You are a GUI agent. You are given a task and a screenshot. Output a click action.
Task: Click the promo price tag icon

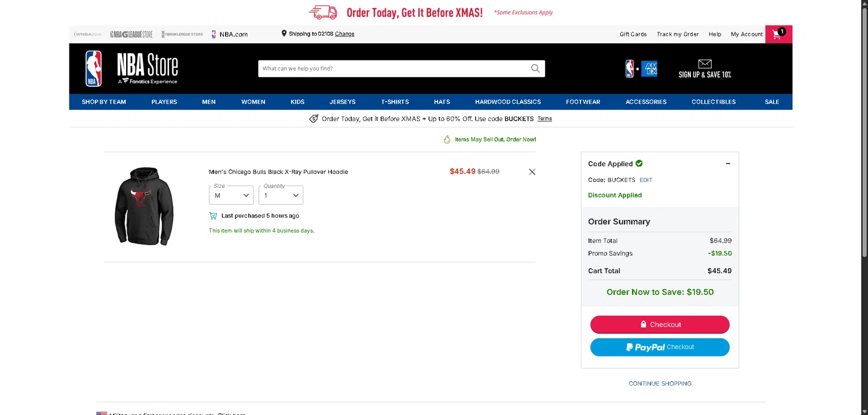click(314, 118)
